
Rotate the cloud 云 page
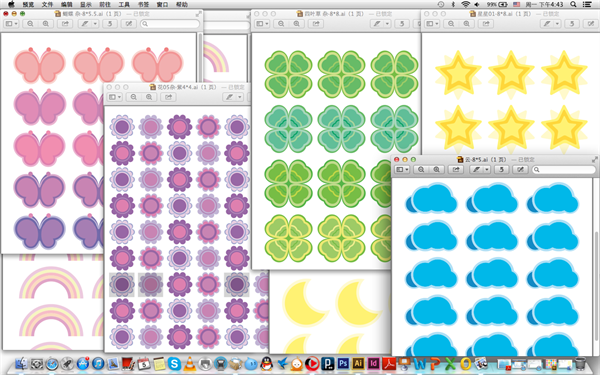(501, 170)
